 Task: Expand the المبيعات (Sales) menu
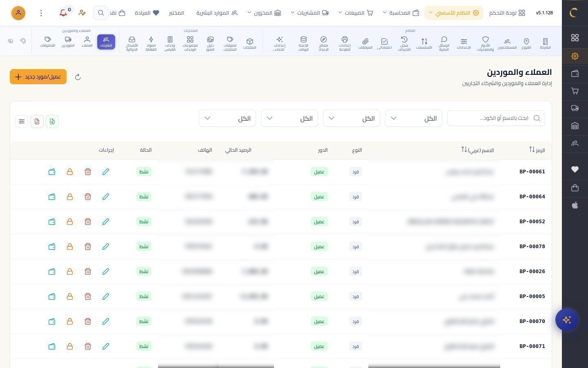tap(356, 13)
